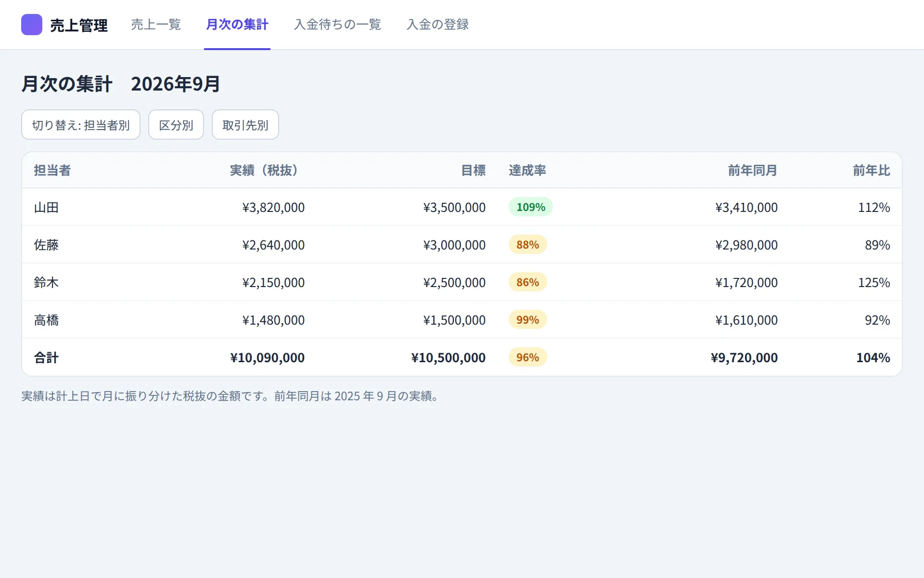Screen dimensions: 924x578
Task: Switch to the 入金待ちの一覧 tab
Action: pyautogui.click(x=337, y=25)
